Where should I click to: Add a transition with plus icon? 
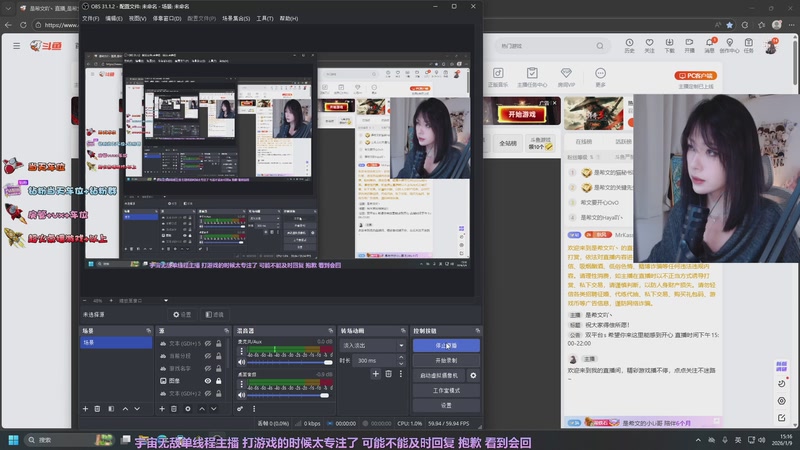(x=376, y=374)
